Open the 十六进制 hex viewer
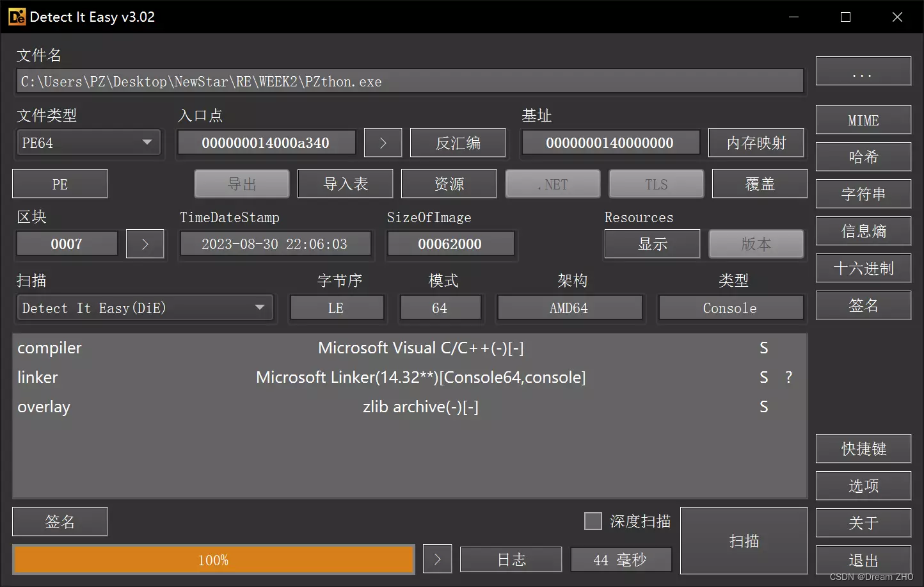The image size is (924, 587). (863, 268)
